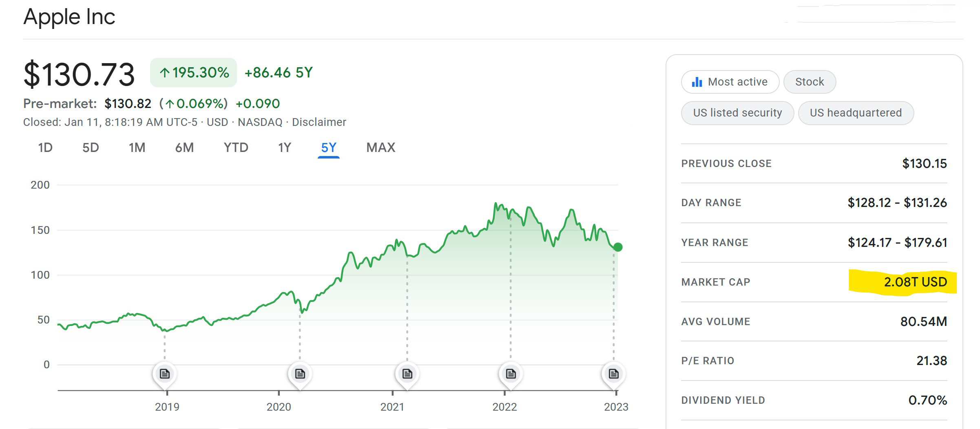980x429 pixels.
Task: Select the 1Y time range
Action: tap(285, 147)
